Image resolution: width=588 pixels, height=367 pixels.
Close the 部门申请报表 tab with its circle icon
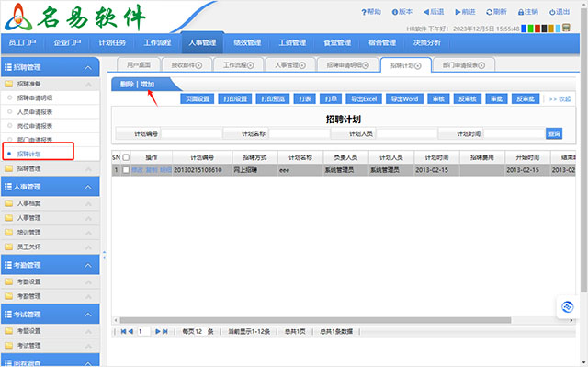(481, 65)
